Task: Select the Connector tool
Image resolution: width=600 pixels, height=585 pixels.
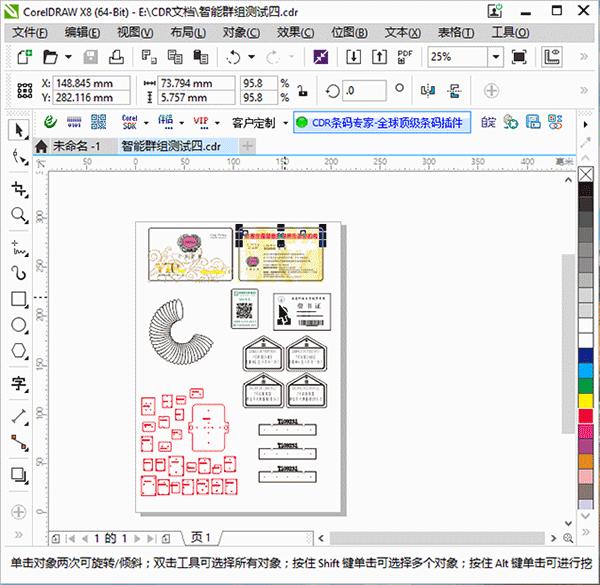Action: [18, 443]
